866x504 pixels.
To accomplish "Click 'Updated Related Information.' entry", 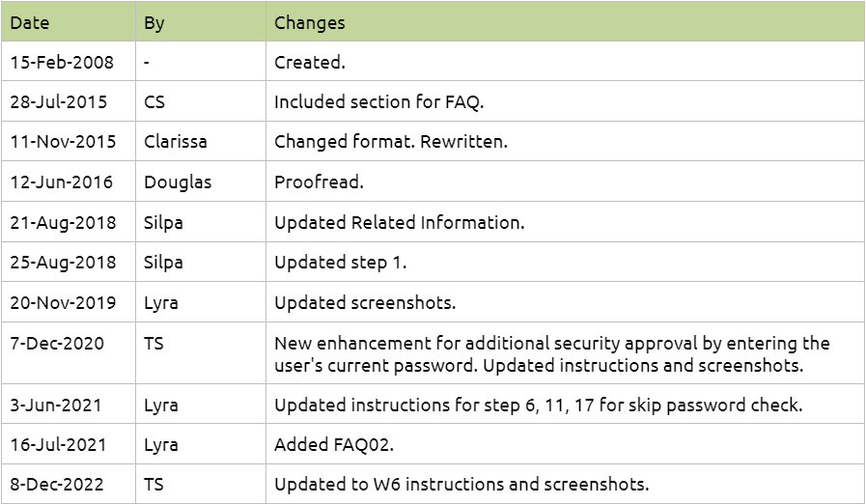I will pyautogui.click(x=400, y=223).
